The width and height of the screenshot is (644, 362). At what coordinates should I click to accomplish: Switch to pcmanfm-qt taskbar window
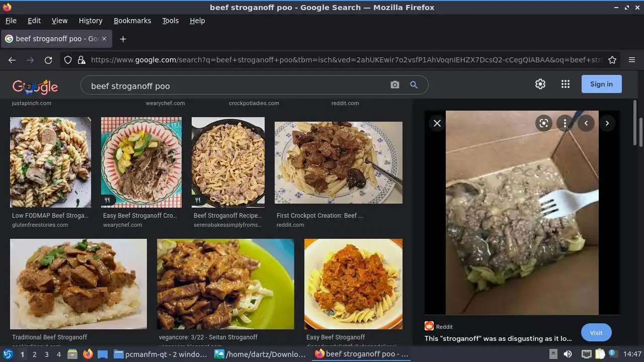click(x=161, y=354)
